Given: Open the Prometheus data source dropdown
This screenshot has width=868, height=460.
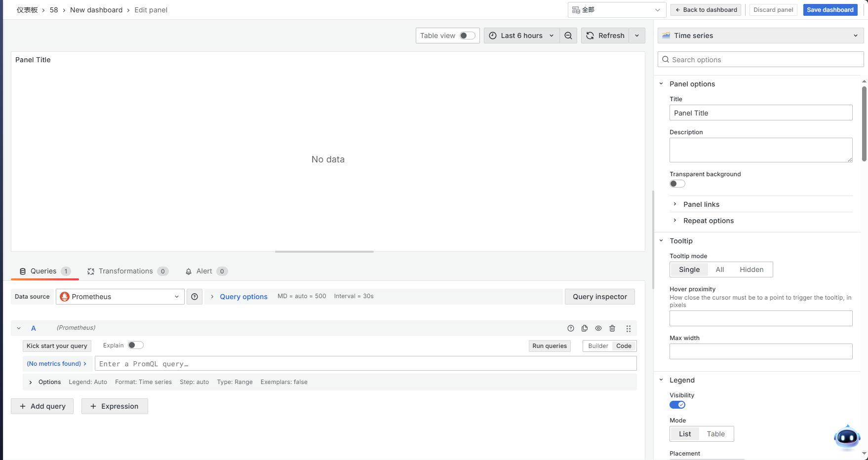Looking at the screenshot, I should click(120, 297).
